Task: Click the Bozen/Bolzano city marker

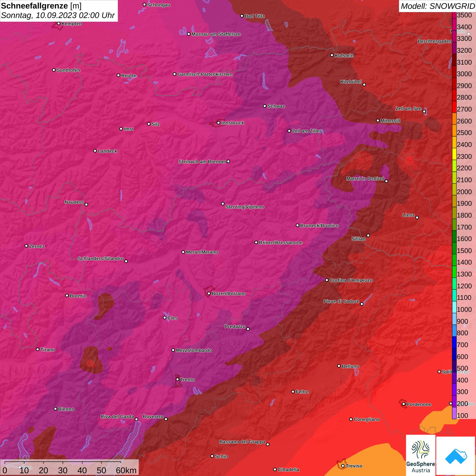Action: (209, 293)
